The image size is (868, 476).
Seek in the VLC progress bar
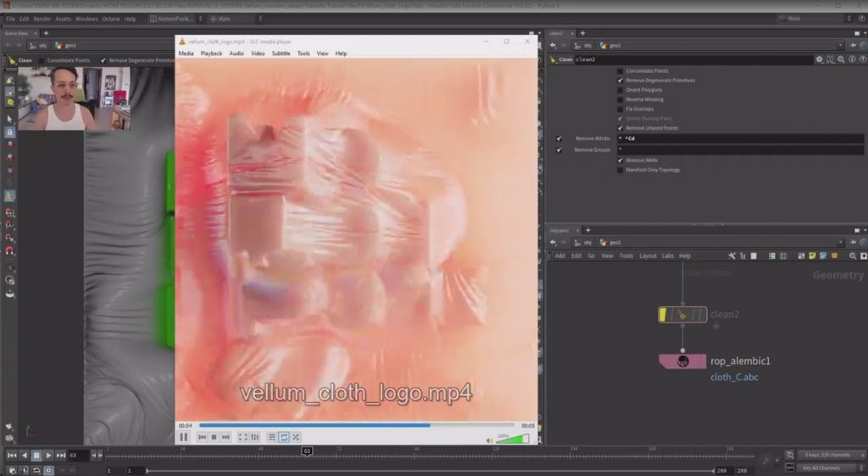(357, 426)
